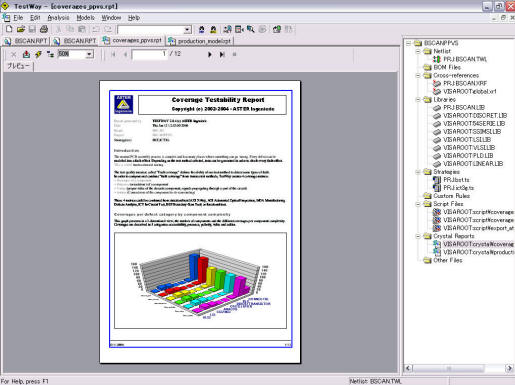Click the Export report icon in preview toolbar
This screenshot has height=385, width=515.
tap(26, 54)
